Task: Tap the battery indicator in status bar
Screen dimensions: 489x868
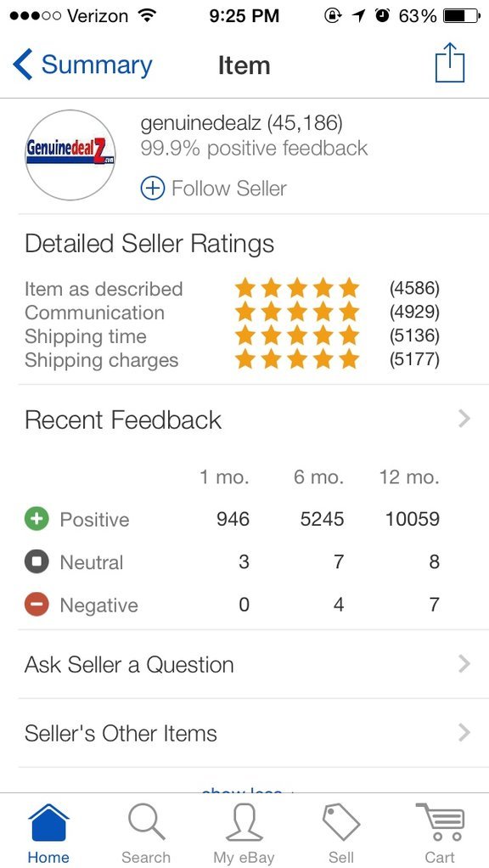Action: (x=462, y=16)
